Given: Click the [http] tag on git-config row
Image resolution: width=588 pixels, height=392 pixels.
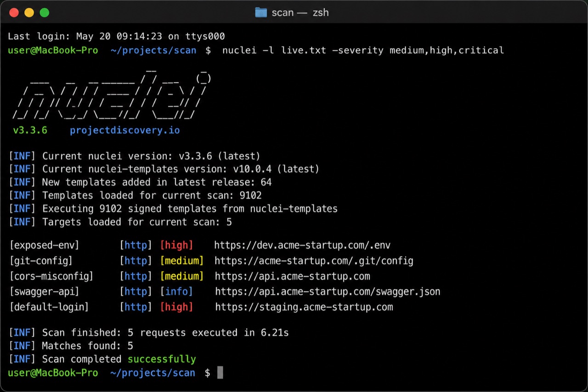Looking at the screenshot, I should click(x=136, y=261).
